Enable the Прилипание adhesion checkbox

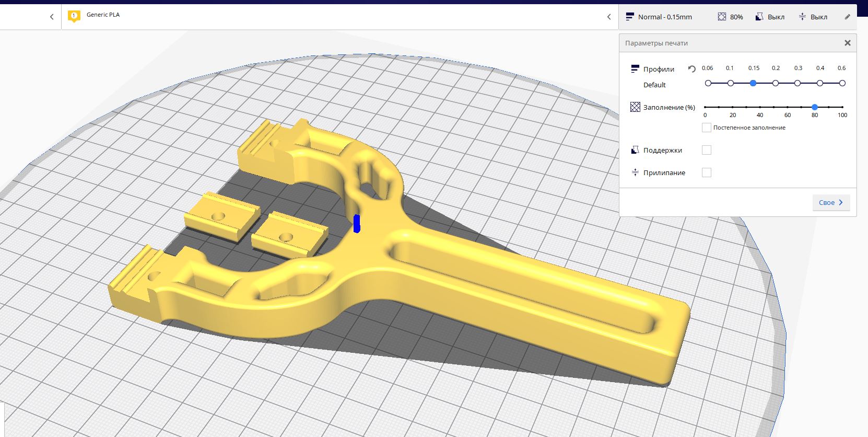[707, 172]
